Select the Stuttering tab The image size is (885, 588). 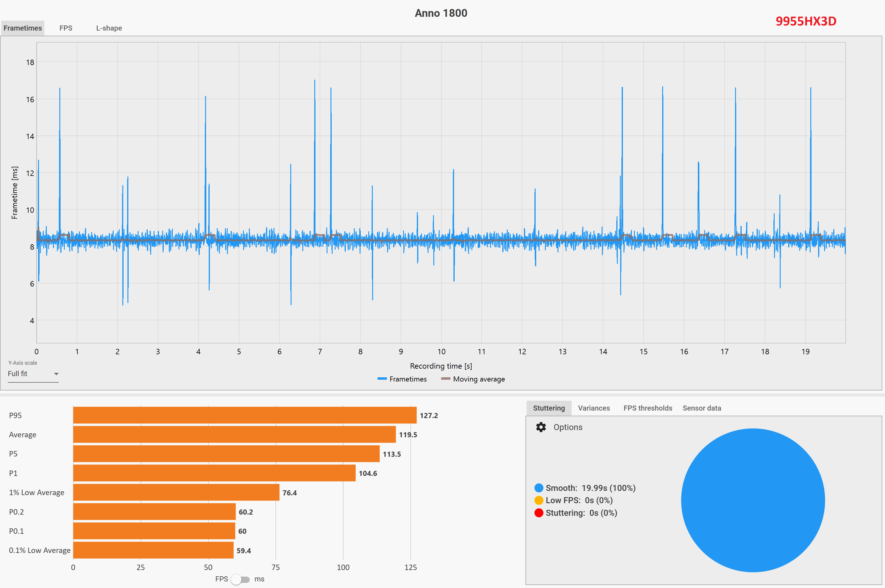[549, 408]
